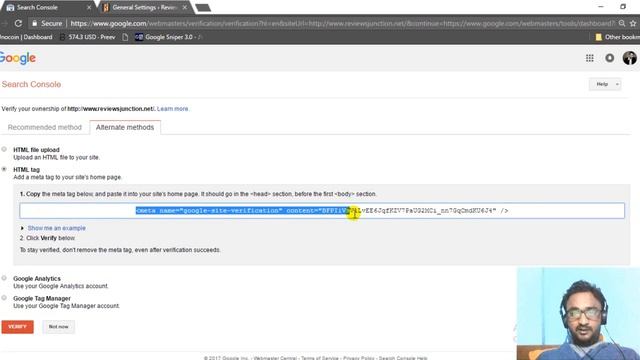This screenshot has width=640, height=360.
Task: Click the Google logo
Action: pyautogui.click(x=18, y=58)
